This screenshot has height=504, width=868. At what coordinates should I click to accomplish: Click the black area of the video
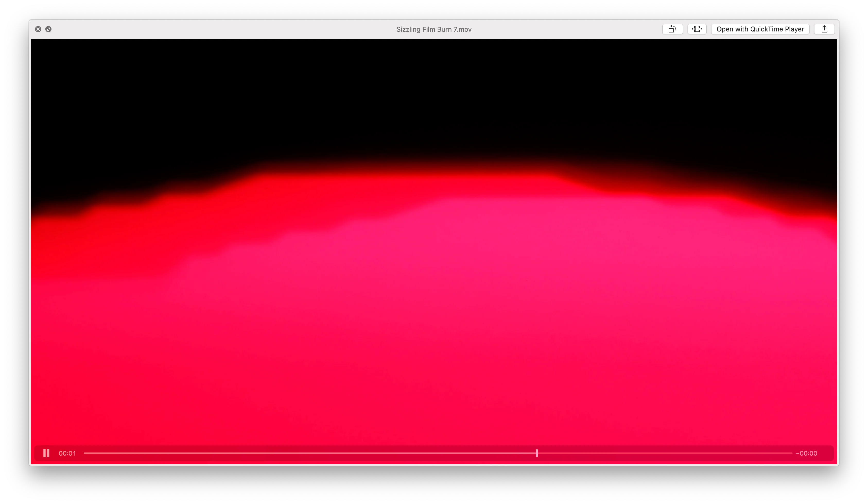tap(434, 97)
